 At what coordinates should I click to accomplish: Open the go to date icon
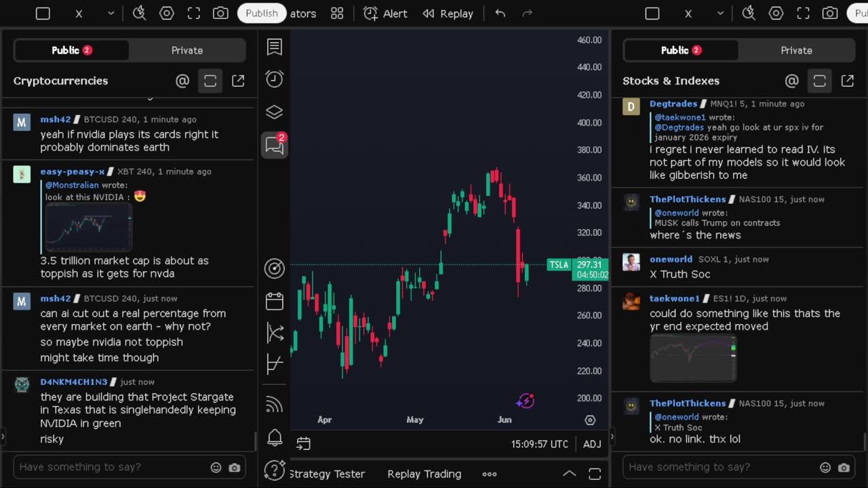pos(303,444)
